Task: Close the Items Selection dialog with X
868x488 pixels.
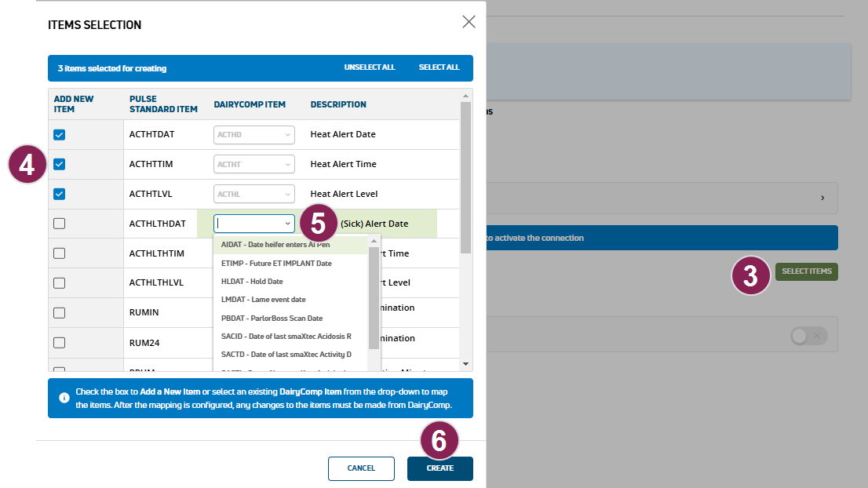Action: pyautogui.click(x=469, y=22)
